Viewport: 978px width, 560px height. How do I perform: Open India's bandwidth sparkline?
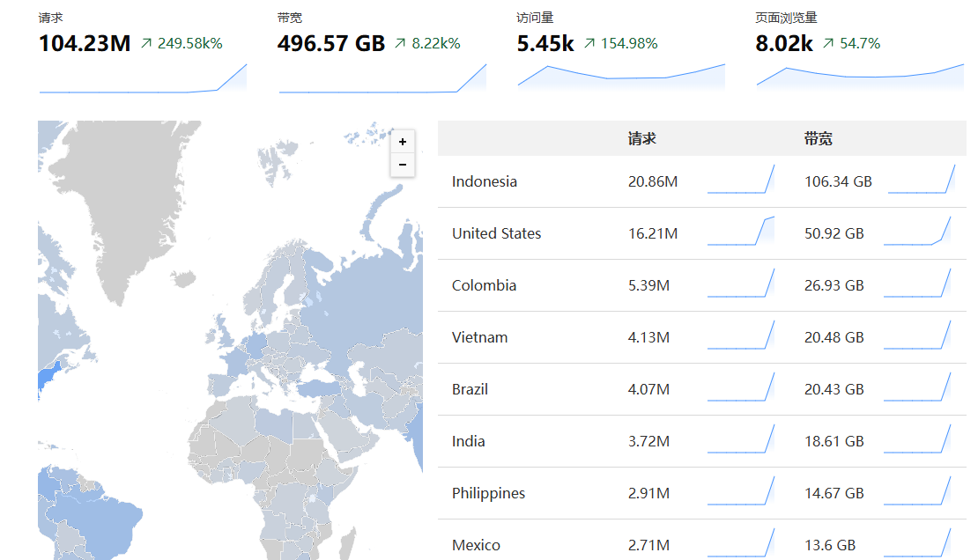point(920,439)
